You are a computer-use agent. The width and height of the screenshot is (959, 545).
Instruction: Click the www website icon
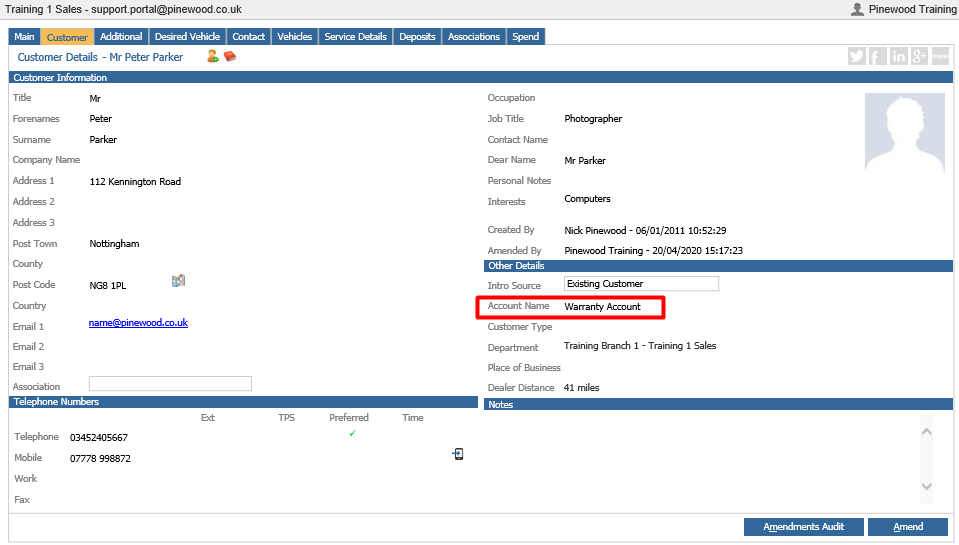pyautogui.click(x=940, y=56)
